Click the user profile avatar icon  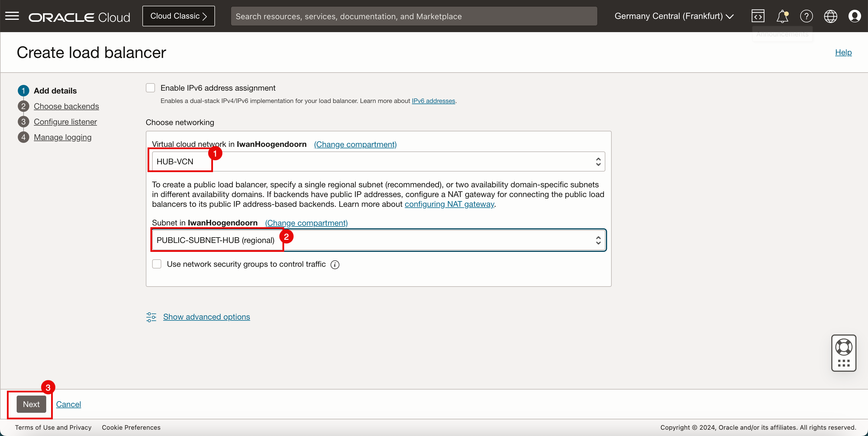(854, 16)
